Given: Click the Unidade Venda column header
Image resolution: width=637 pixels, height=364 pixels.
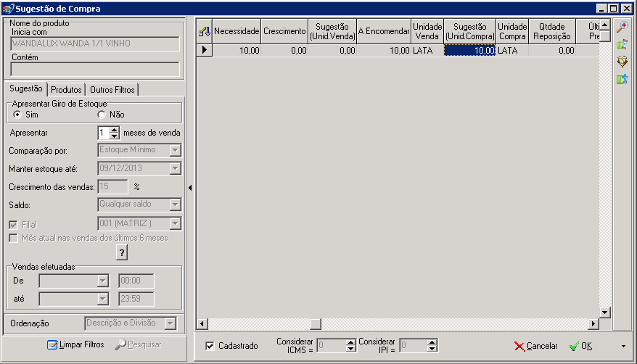Looking at the screenshot, I should [x=427, y=31].
